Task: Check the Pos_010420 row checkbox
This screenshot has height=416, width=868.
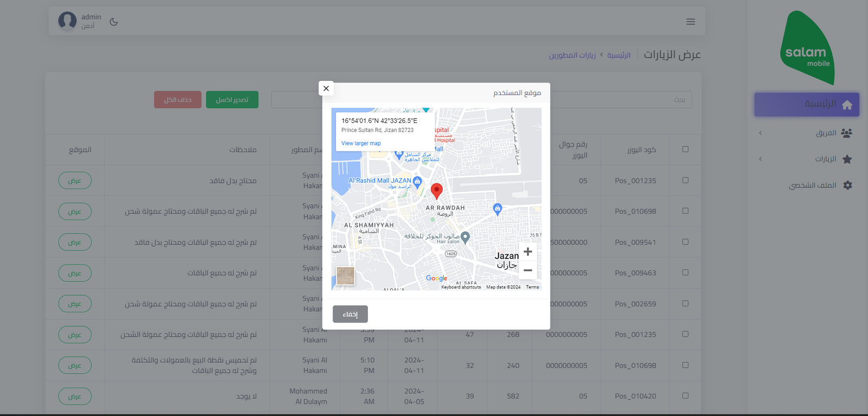Action: 685,396
